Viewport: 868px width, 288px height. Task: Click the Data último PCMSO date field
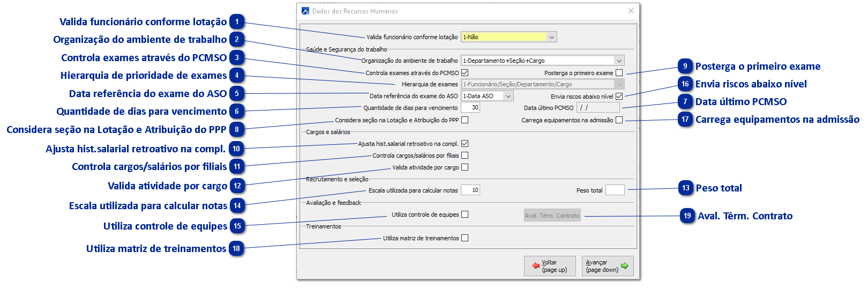click(598, 108)
